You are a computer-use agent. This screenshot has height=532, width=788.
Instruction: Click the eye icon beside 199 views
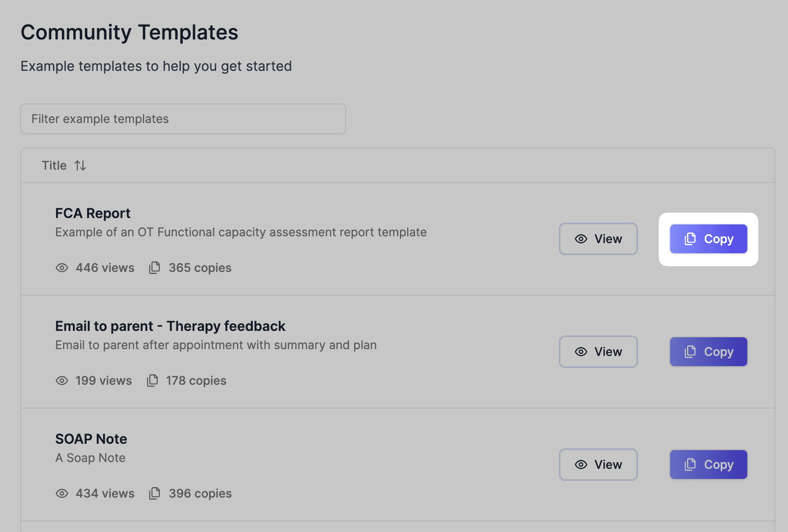click(x=62, y=381)
